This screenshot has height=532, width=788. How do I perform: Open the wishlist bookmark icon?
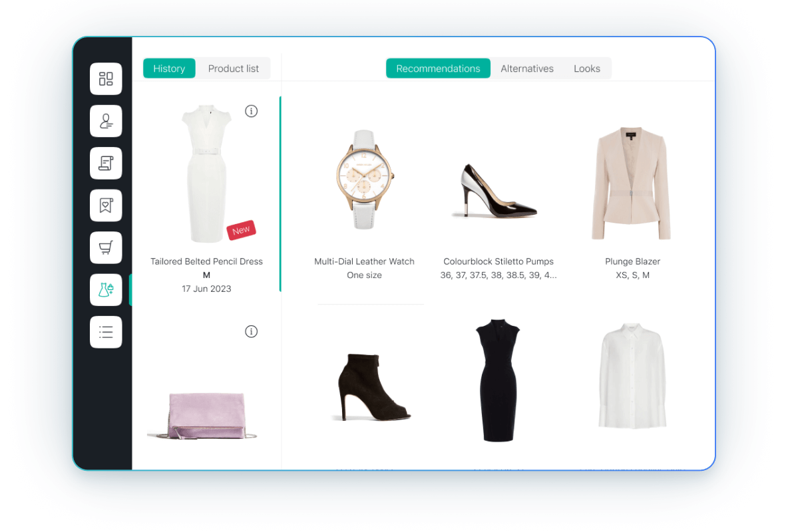pos(106,205)
